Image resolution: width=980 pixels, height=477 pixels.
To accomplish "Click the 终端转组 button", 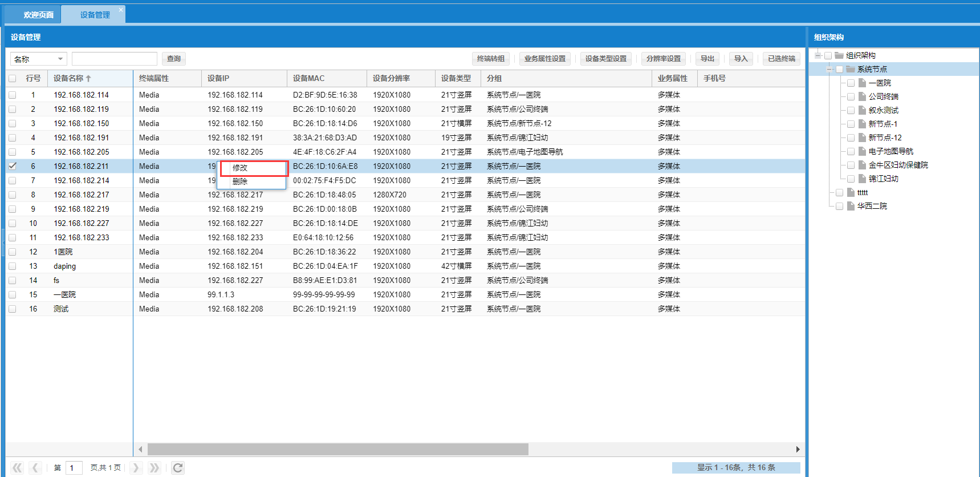I will (x=491, y=59).
